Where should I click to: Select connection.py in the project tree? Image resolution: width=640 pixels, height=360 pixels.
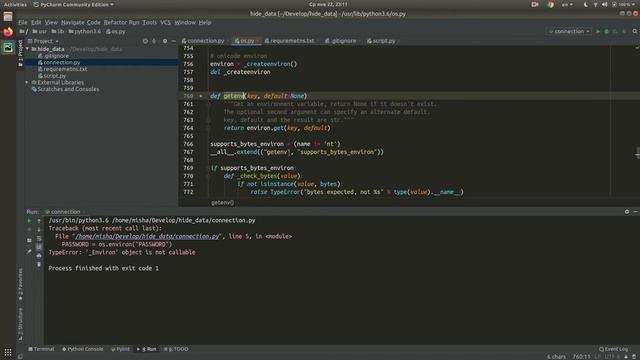click(59, 62)
